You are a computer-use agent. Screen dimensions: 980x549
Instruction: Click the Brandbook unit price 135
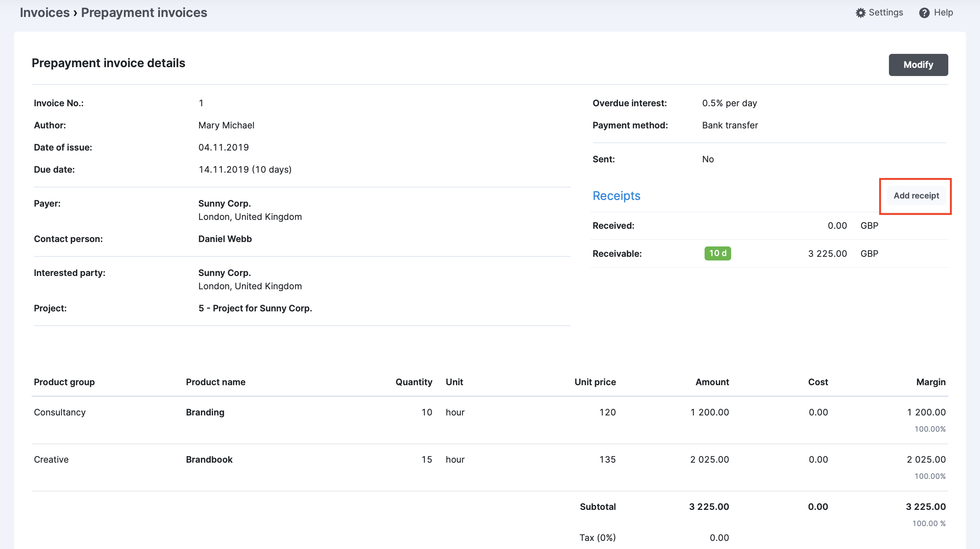coord(608,460)
